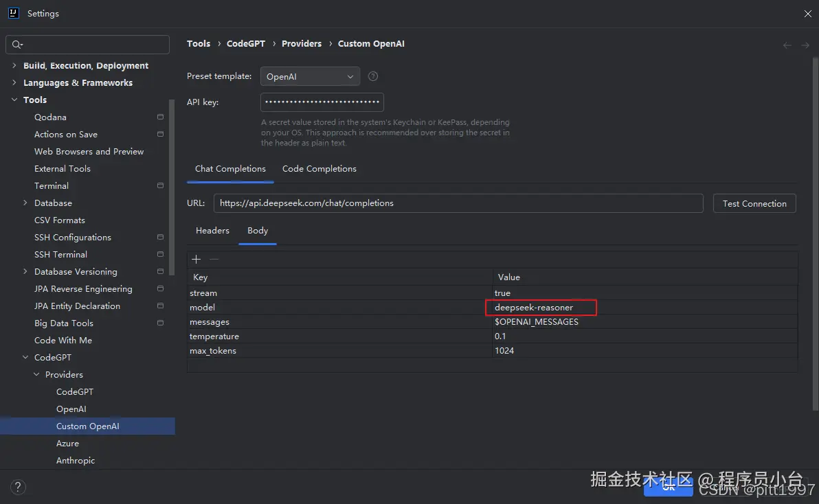Collapse the Tools section
Image resolution: width=819 pixels, height=504 pixels.
[14, 100]
